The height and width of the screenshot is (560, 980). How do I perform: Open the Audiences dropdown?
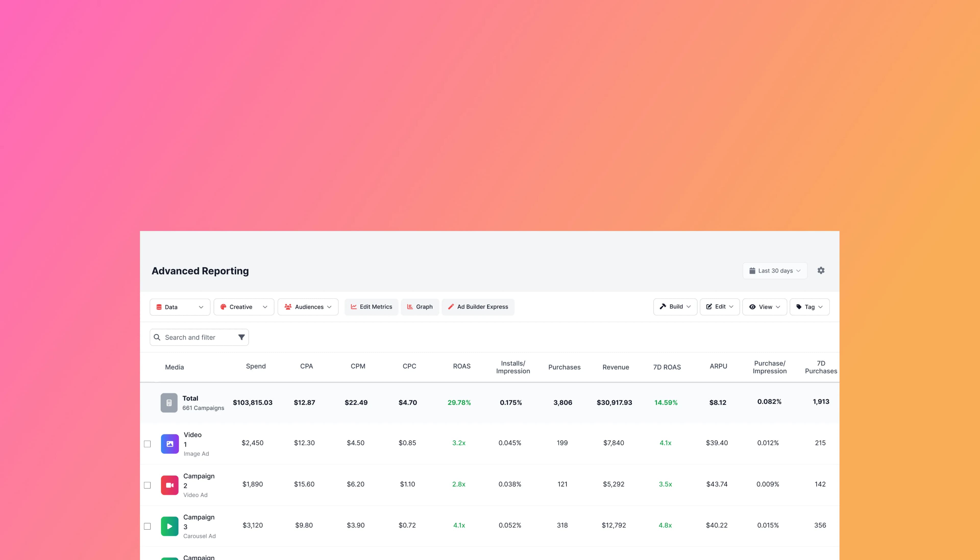(308, 307)
